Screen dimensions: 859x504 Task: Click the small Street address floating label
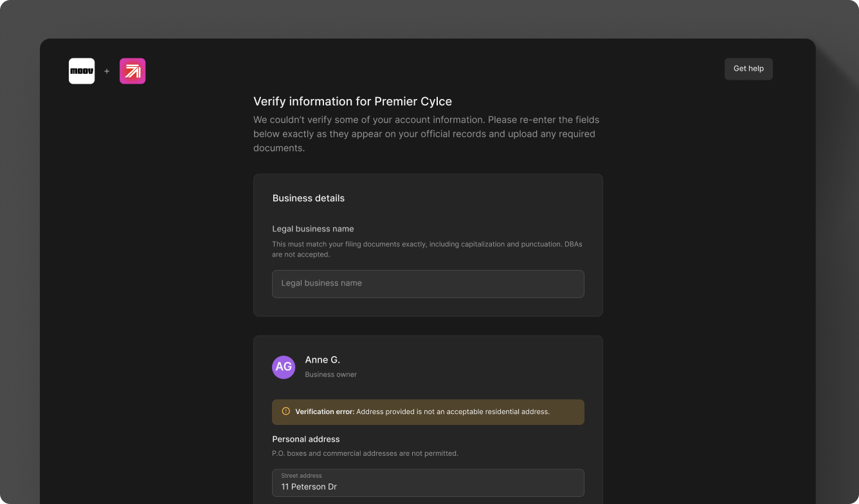pos(302,476)
